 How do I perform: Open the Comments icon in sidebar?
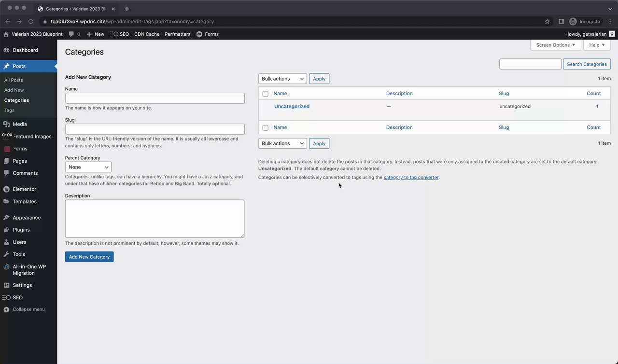(x=6, y=173)
